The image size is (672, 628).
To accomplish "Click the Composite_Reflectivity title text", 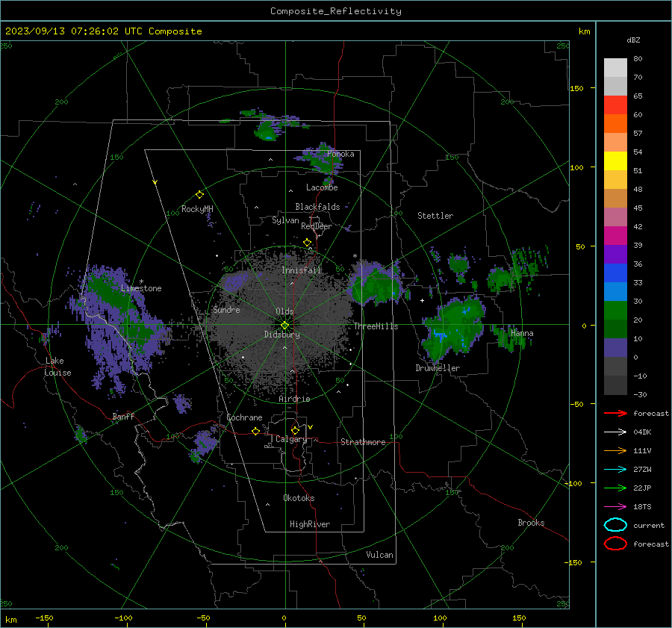I will (336, 11).
